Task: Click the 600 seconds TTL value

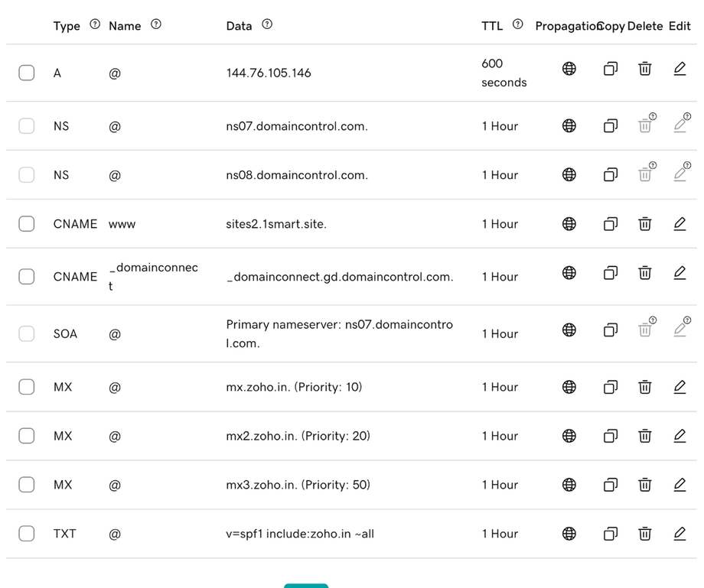Action: tap(504, 73)
